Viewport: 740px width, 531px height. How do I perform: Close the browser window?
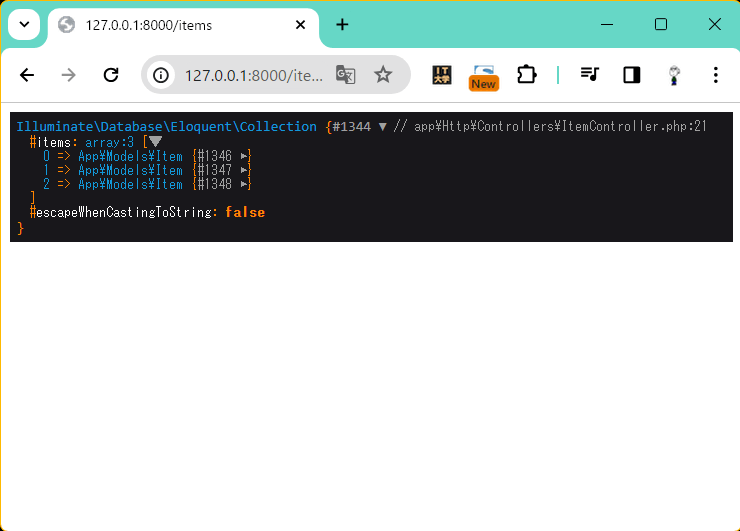pyautogui.click(x=715, y=24)
